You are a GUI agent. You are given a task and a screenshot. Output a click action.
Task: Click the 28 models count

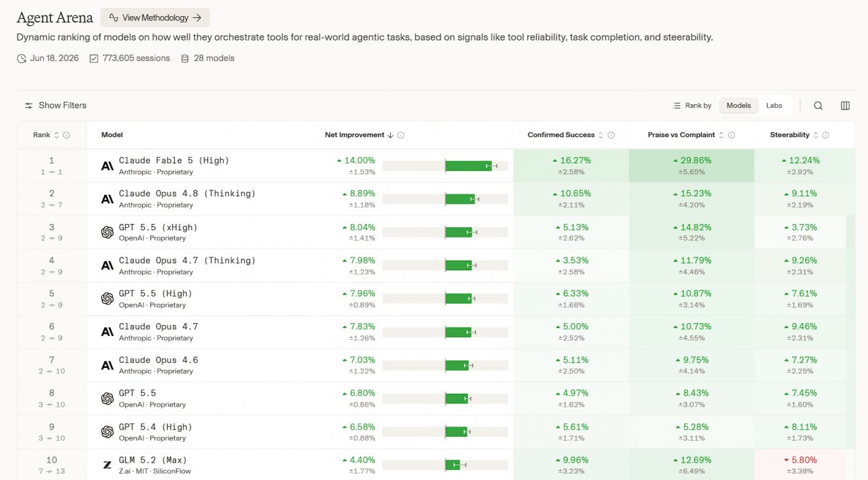pos(214,59)
